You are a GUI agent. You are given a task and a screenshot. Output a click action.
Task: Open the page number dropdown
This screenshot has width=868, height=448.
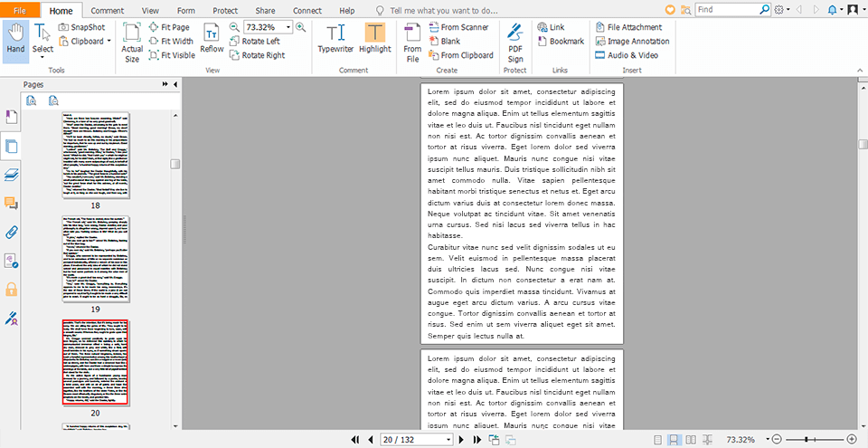pyautogui.click(x=448, y=440)
